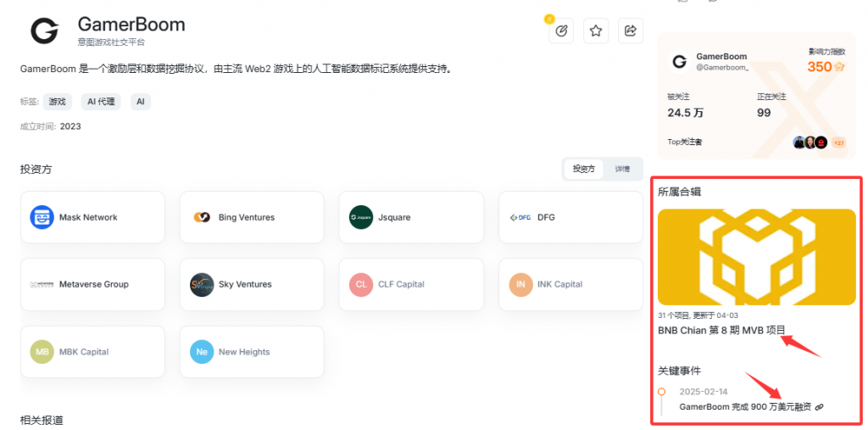Open the Sky Ventures investor card
The height and width of the screenshot is (430, 868).
click(x=252, y=284)
